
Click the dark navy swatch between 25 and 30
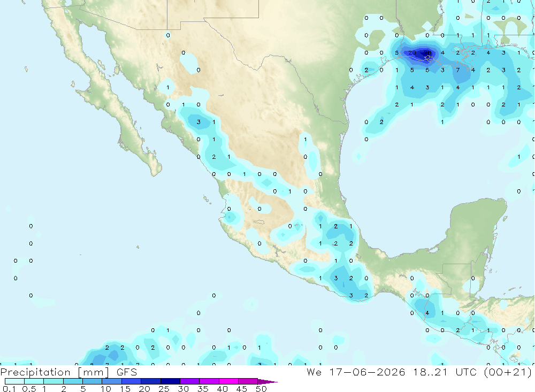170,381
